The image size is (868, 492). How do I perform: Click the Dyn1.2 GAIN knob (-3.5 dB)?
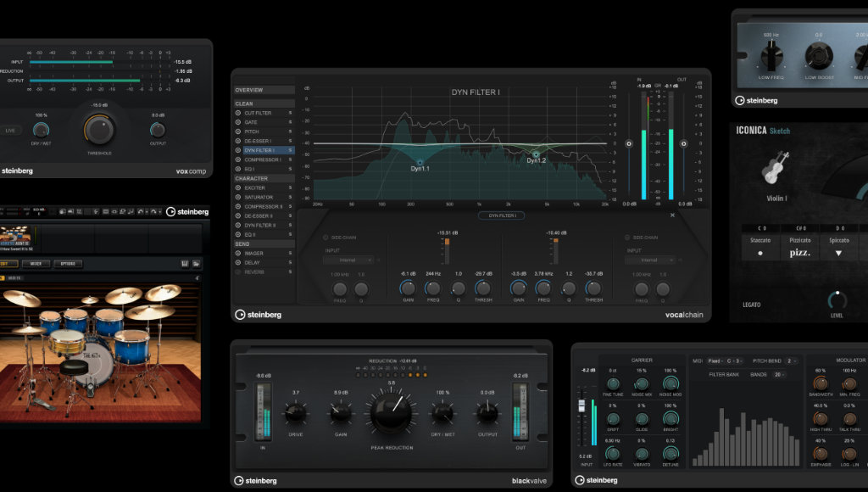(519, 288)
